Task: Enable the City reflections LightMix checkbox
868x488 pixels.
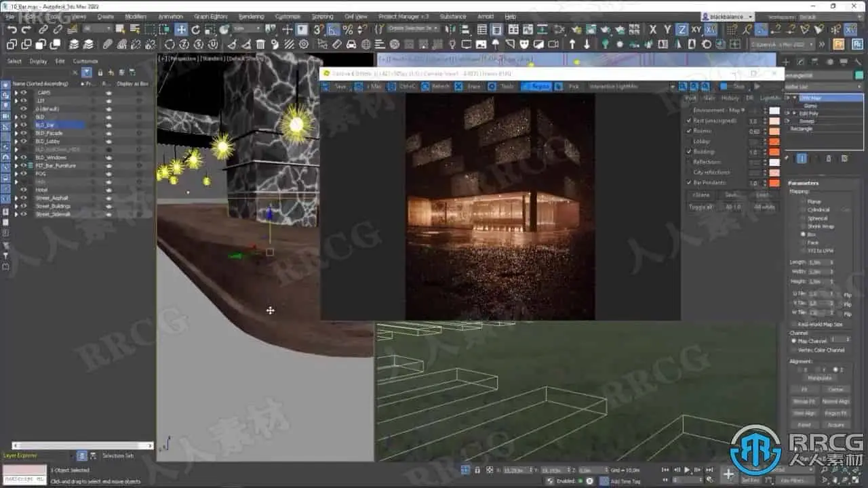Action: coord(689,172)
